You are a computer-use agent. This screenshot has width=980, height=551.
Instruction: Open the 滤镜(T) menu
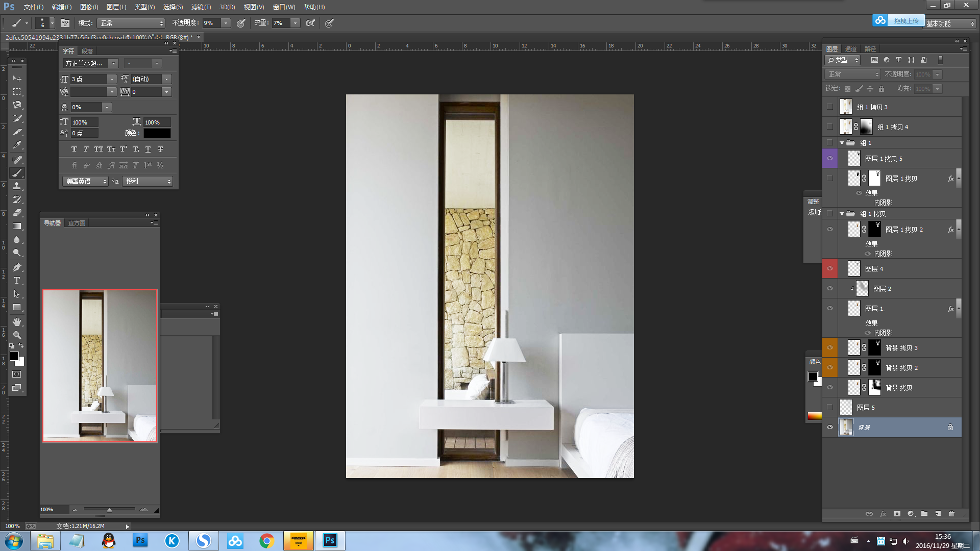pyautogui.click(x=201, y=7)
